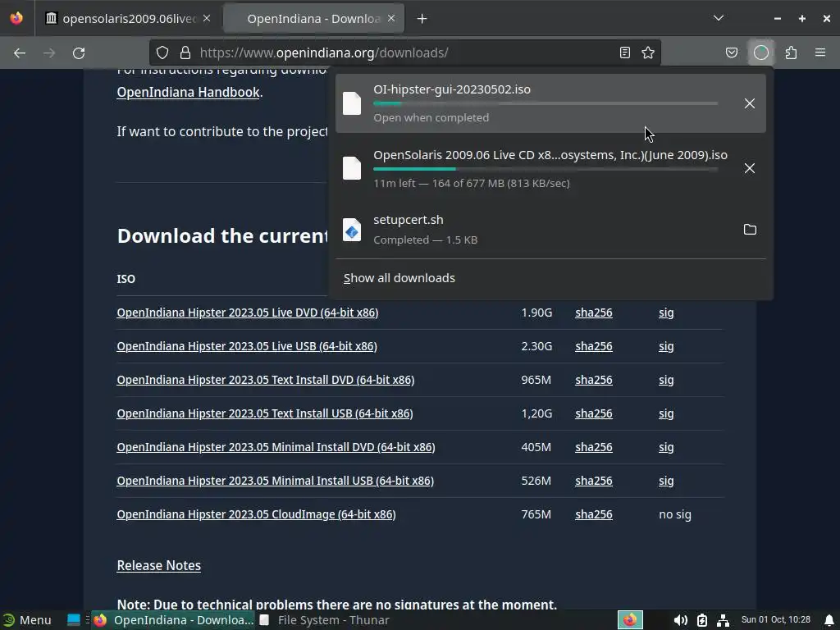Image resolution: width=840 pixels, height=630 pixels.
Task: Cancel the OpenSolaris 2009.06 Live CD download
Action: click(x=750, y=168)
